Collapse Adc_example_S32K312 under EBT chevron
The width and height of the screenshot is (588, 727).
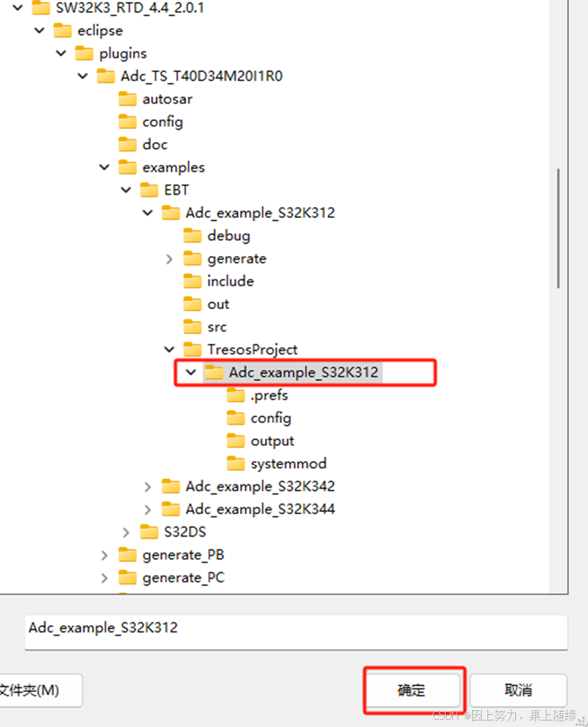coord(148,213)
